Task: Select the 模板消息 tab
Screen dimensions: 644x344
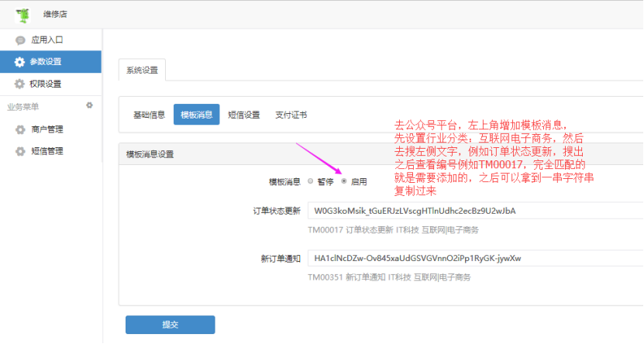Action: tap(196, 115)
